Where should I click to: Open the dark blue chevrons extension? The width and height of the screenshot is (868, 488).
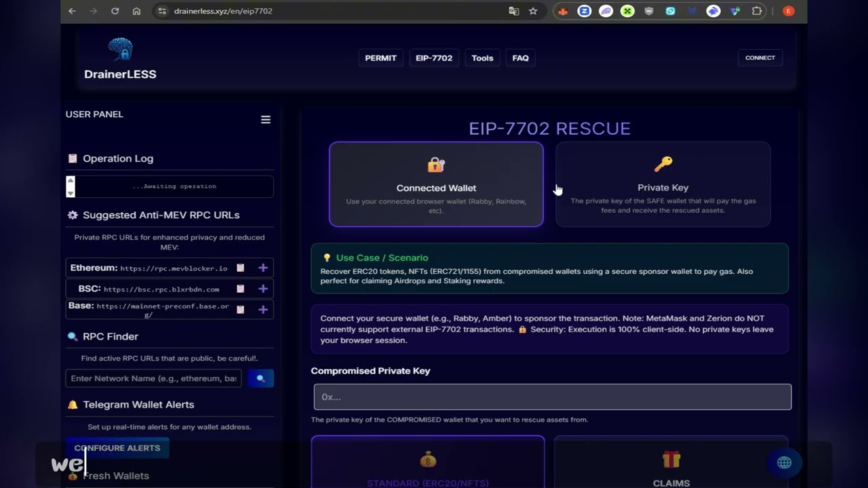pos(692,11)
